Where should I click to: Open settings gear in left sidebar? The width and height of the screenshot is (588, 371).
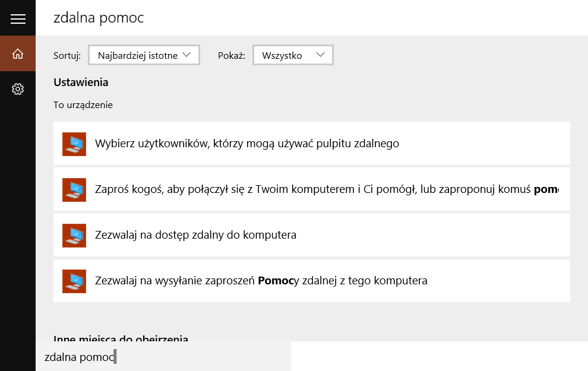click(x=18, y=89)
